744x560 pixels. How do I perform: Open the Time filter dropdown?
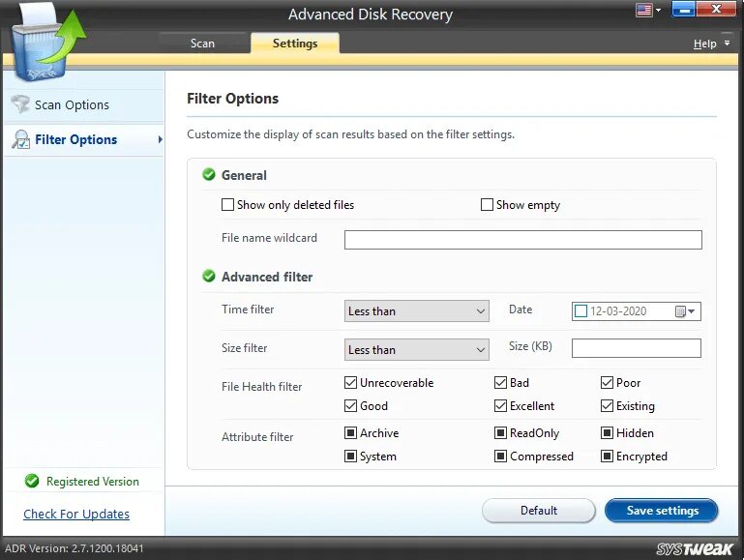point(417,311)
